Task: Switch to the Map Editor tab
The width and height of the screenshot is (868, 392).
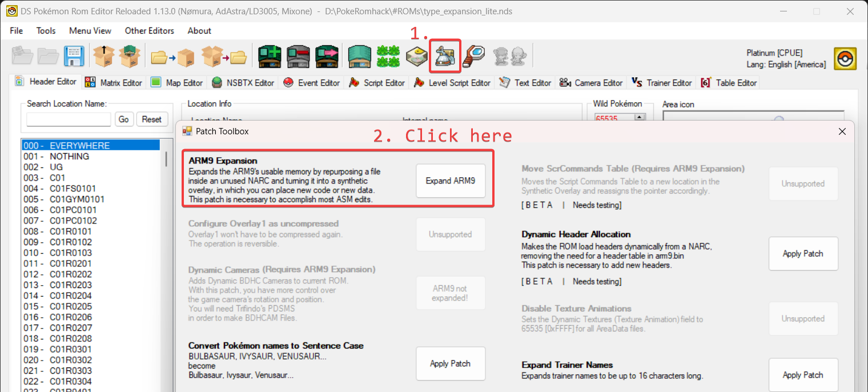Action: pos(177,83)
